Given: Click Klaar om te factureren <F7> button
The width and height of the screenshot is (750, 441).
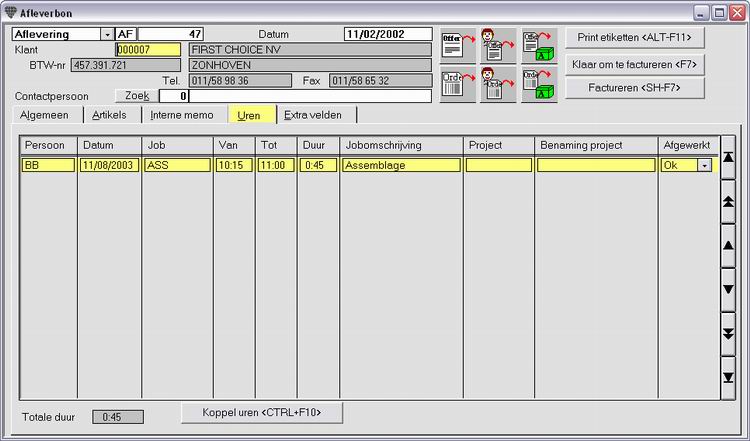Looking at the screenshot, I should click(635, 65).
